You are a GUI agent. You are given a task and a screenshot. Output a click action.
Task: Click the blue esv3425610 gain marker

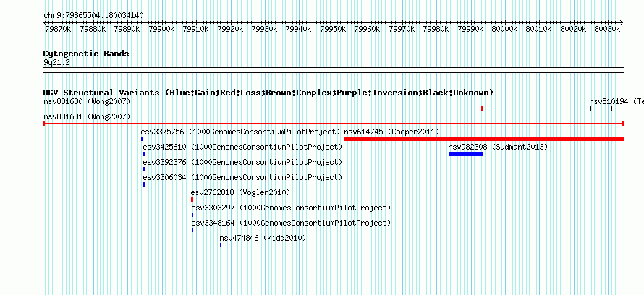pos(144,154)
